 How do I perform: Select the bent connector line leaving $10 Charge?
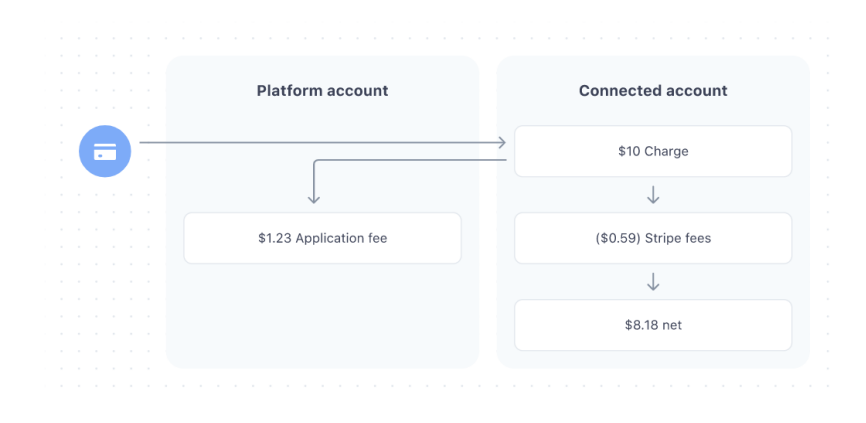(410, 160)
